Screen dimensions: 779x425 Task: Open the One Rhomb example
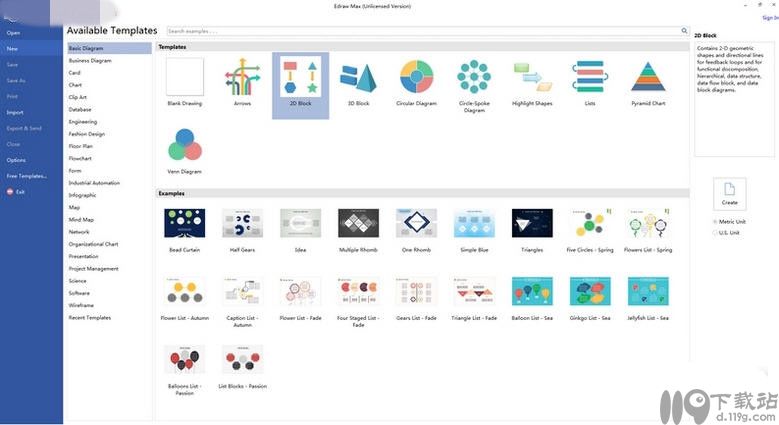coord(416,223)
